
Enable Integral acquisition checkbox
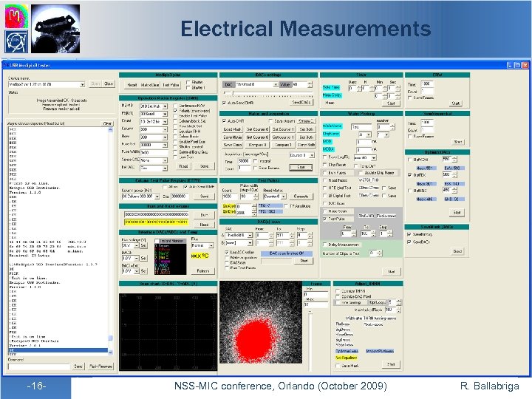click(x=256, y=161)
